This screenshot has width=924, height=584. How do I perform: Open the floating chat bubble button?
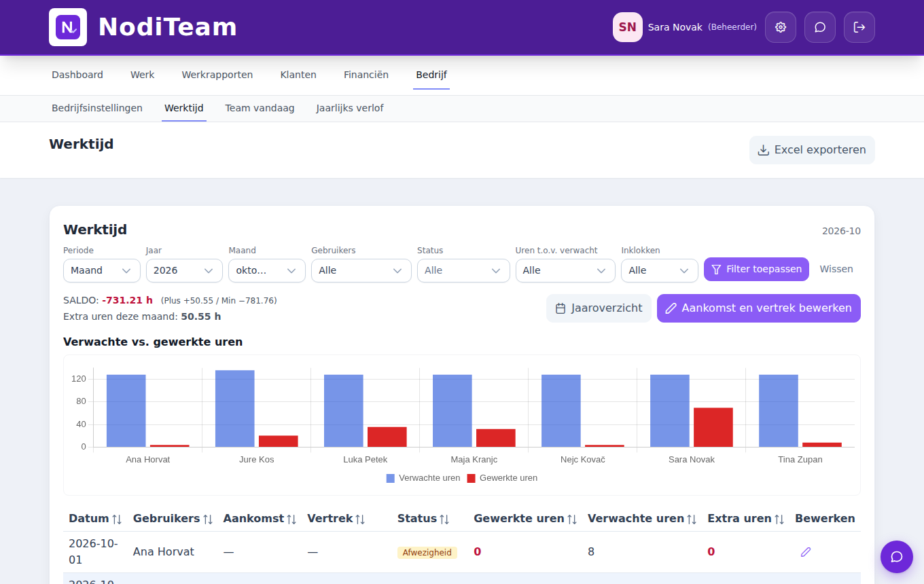click(897, 557)
